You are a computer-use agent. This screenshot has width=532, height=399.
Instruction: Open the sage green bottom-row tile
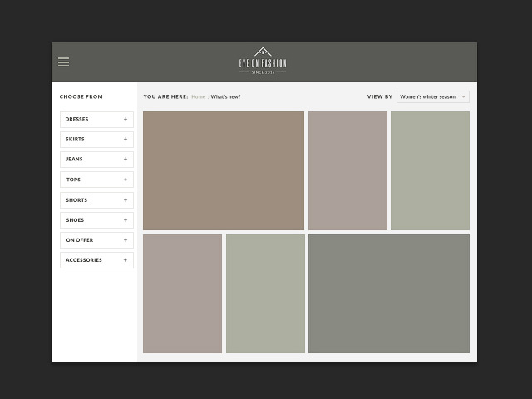click(266, 293)
